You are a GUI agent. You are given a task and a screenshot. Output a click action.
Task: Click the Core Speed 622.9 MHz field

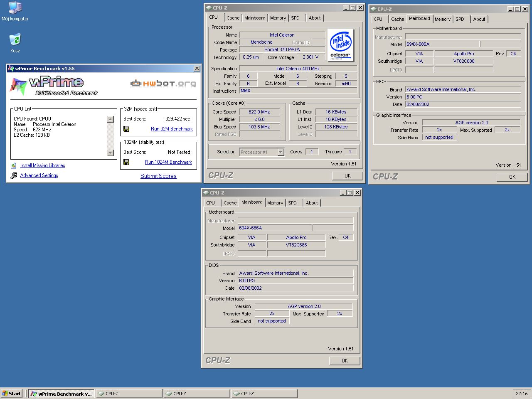(259, 112)
